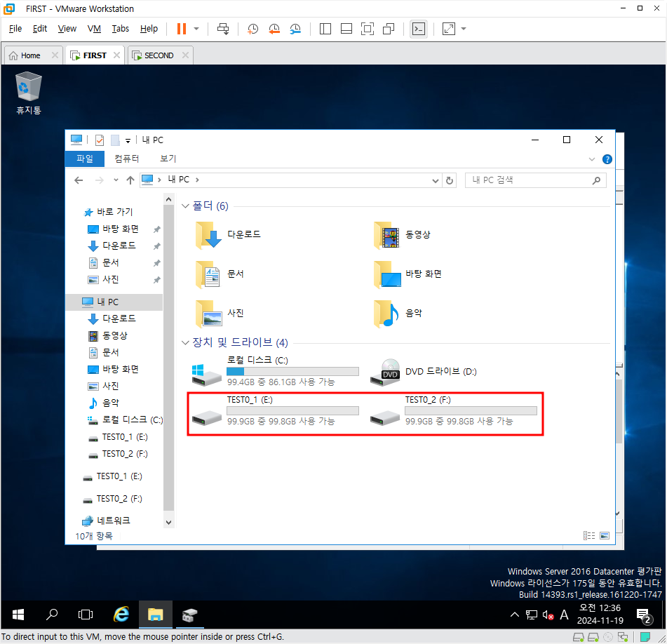Open the VMware Tabs menu

pos(121,29)
